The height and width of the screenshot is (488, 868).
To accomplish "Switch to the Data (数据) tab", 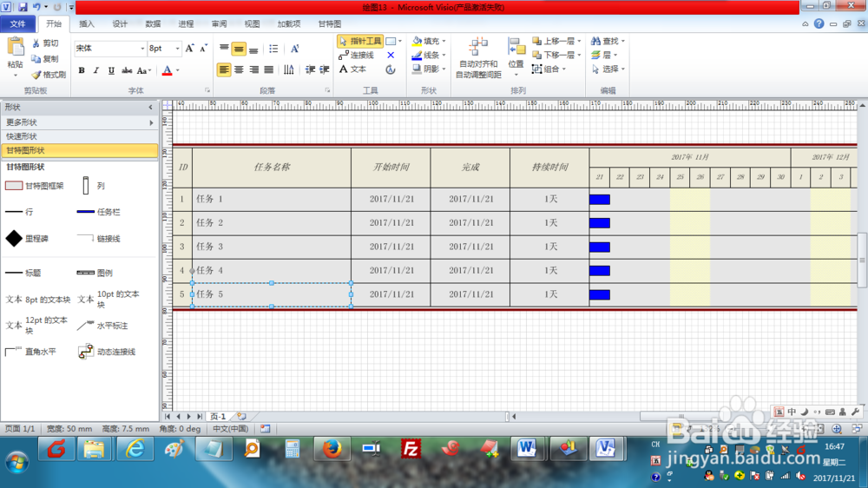I will click(x=153, y=23).
